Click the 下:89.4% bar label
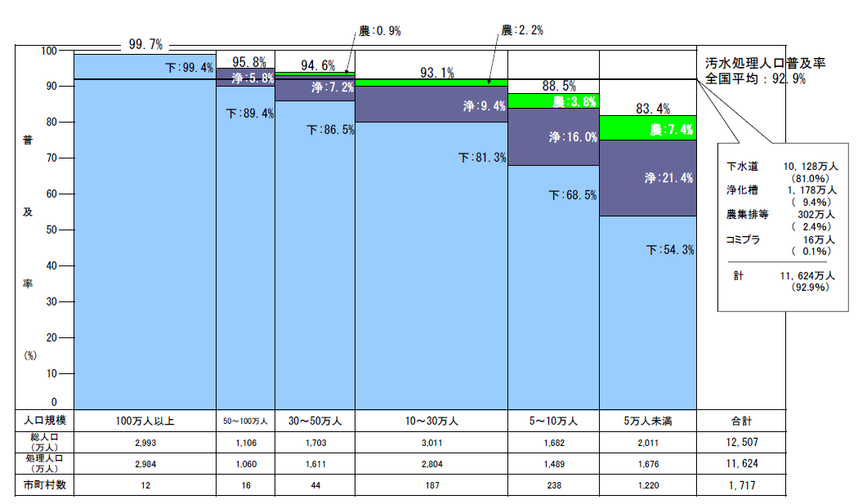The height and width of the screenshot is (504, 858). click(250, 114)
